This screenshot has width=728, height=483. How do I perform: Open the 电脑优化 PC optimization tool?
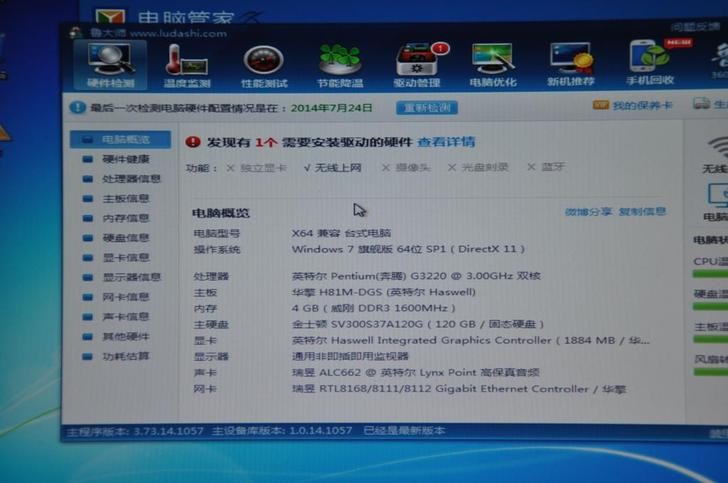[493, 65]
